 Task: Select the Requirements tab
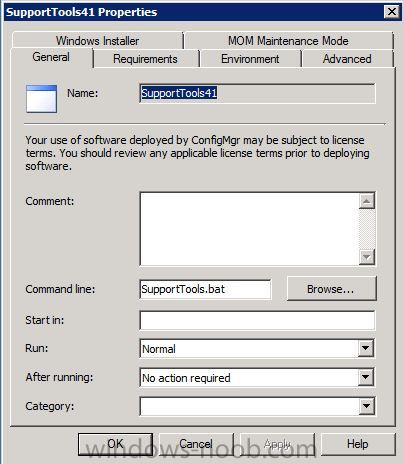(146, 59)
